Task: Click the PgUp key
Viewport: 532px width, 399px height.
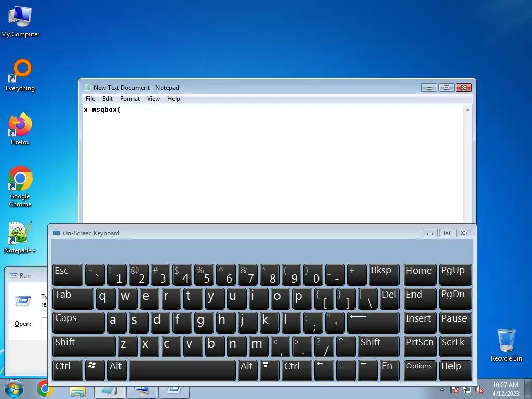Action: pyautogui.click(x=455, y=274)
